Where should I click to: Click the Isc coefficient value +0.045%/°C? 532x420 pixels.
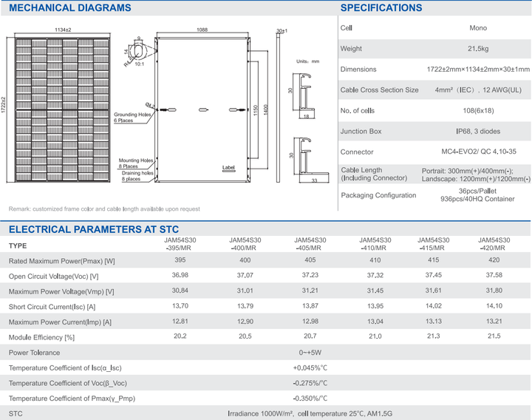tap(310, 368)
